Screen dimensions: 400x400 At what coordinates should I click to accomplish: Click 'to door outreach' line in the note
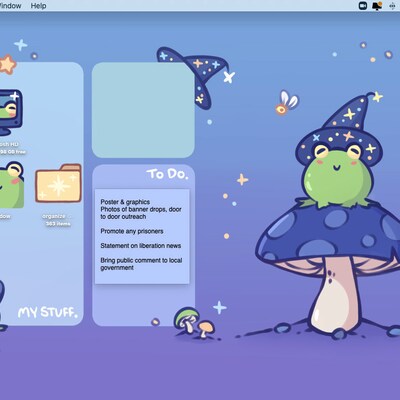[123, 217]
